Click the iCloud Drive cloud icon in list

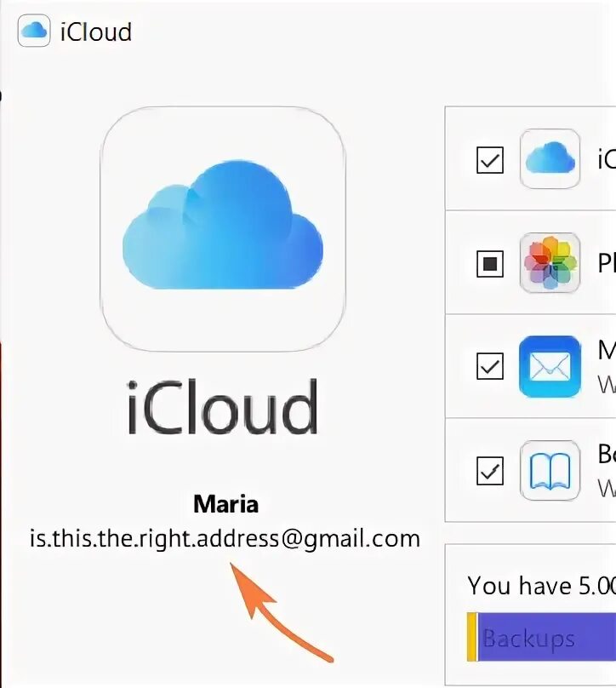(x=550, y=159)
